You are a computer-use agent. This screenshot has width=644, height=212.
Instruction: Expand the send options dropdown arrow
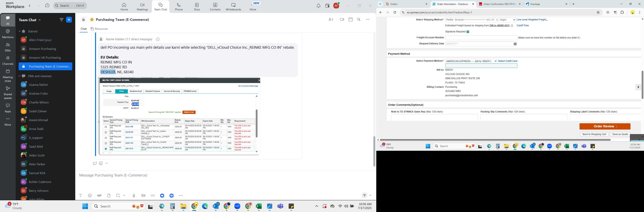(x=370, y=196)
